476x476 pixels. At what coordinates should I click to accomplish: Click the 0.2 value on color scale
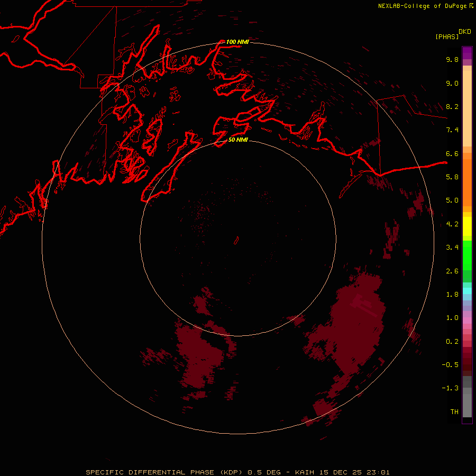tap(452, 342)
